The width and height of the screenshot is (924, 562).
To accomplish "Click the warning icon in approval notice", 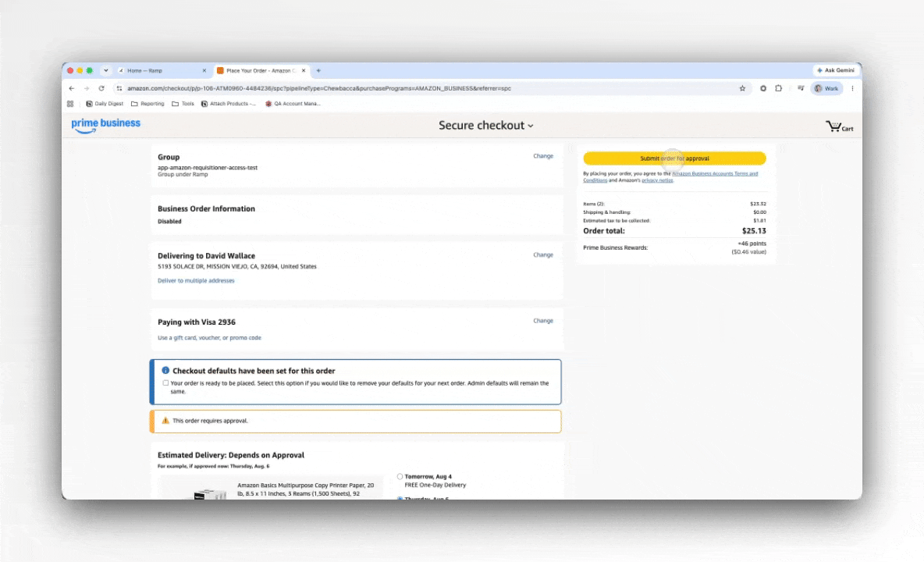I will [165, 421].
